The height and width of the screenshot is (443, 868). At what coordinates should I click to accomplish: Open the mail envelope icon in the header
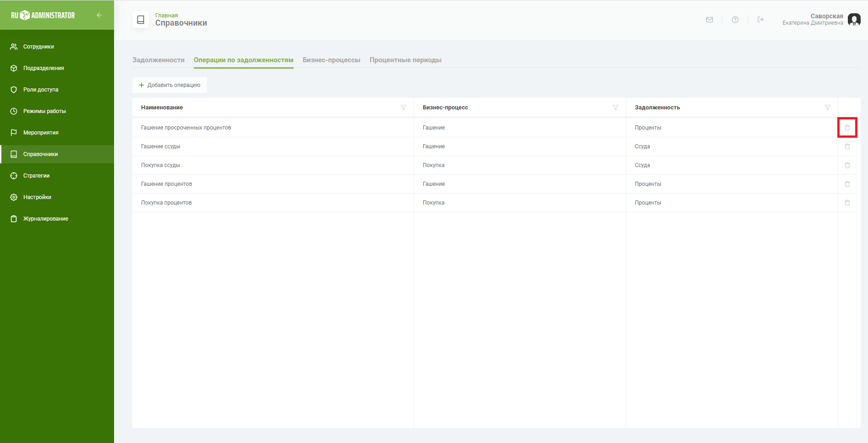tap(710, 20)
